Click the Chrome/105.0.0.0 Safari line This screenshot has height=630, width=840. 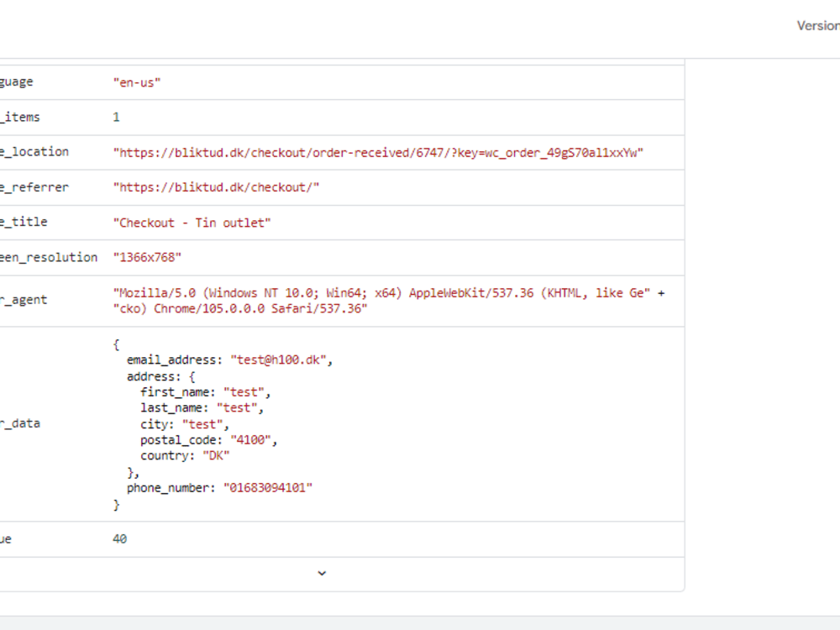240,308
